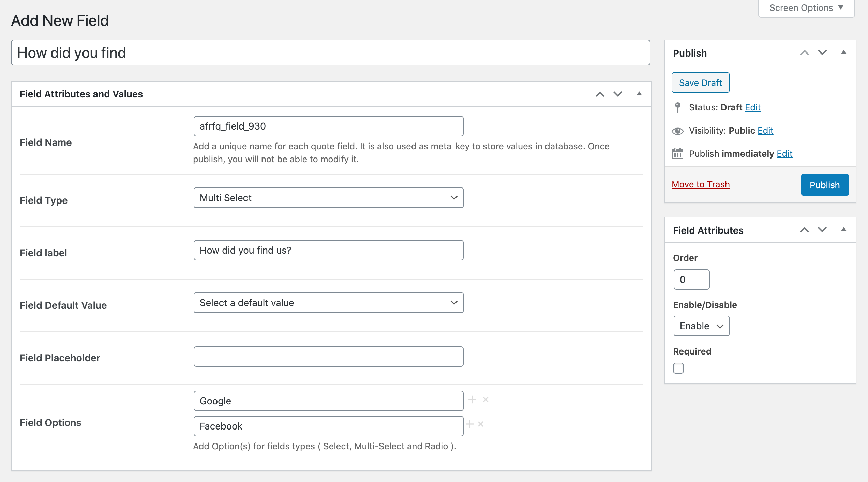
Task: Edit the Visibility setting
Action: pyautogui.click(x=765, y=131)
